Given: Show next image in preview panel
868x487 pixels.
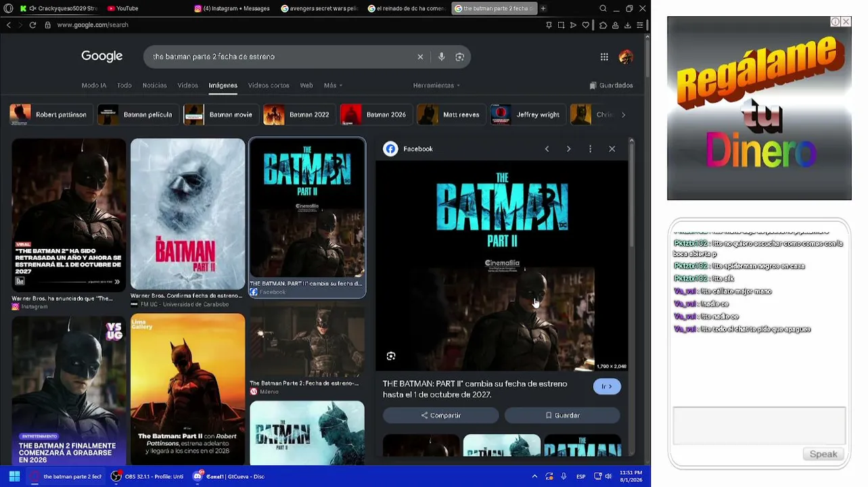Looking at the screenshot, I should [568, 149].
